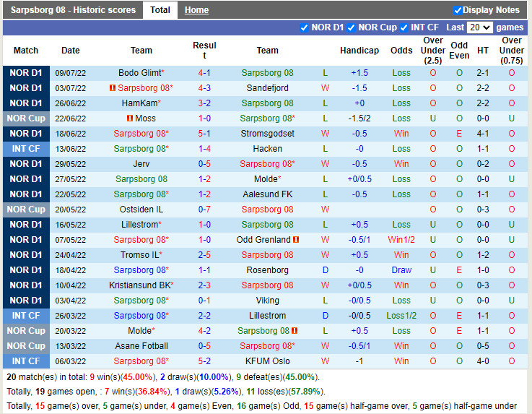
Task: Open Ostsiden IL team link
Action: pos(141,210)
